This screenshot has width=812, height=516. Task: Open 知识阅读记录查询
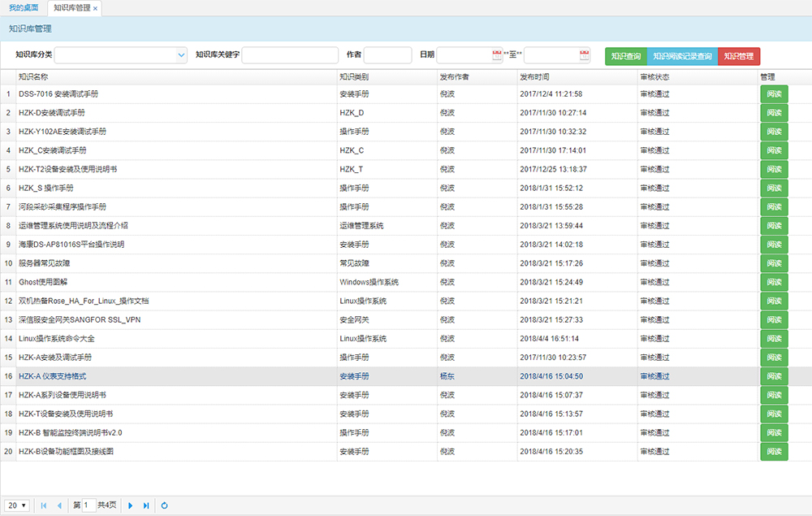(x=683, y=56)
